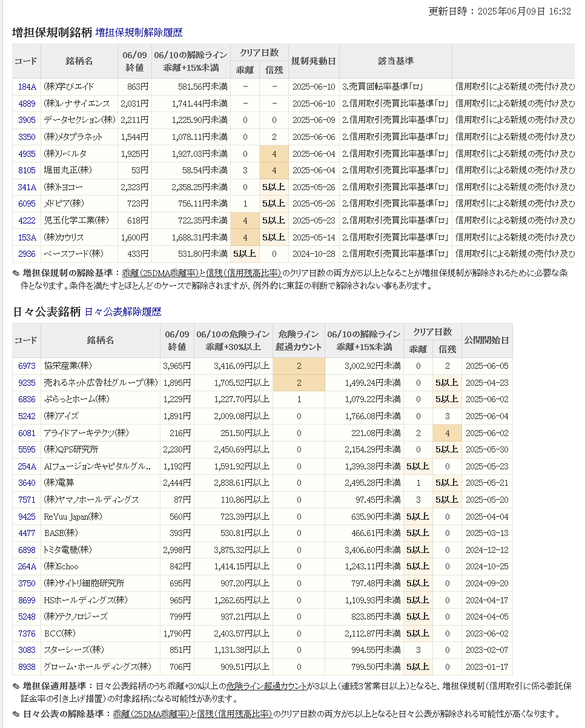
Task: Click 信残(信用残高比率) link in 日々公表の解除基準 note
Action: point(235,714)
